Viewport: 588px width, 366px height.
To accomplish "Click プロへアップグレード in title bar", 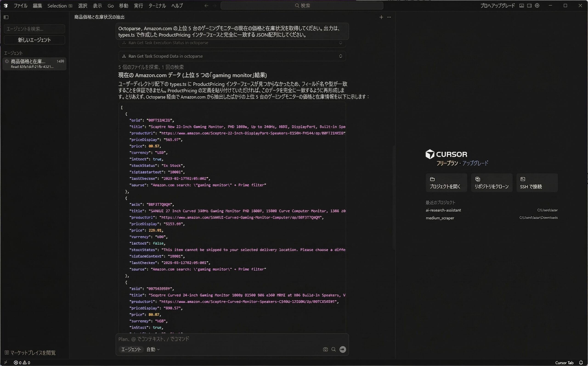I will 497,6.
